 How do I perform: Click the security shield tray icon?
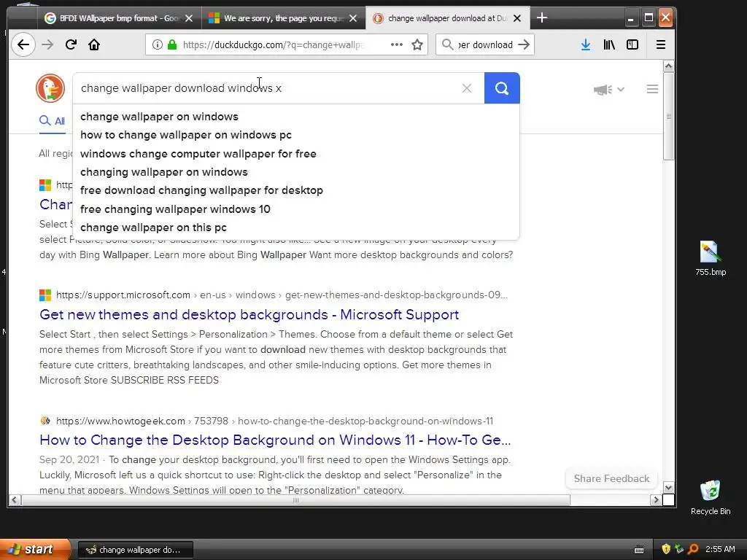pyautogui.click(x=666, y=550)
